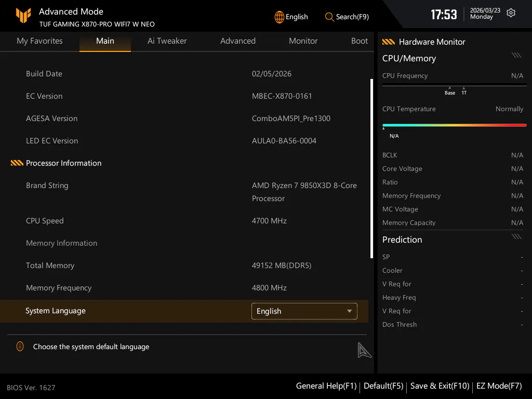Select the Main tab
The width and height of the screenshot is (532, 399).
pyautogui.click(x=105, y=41)
